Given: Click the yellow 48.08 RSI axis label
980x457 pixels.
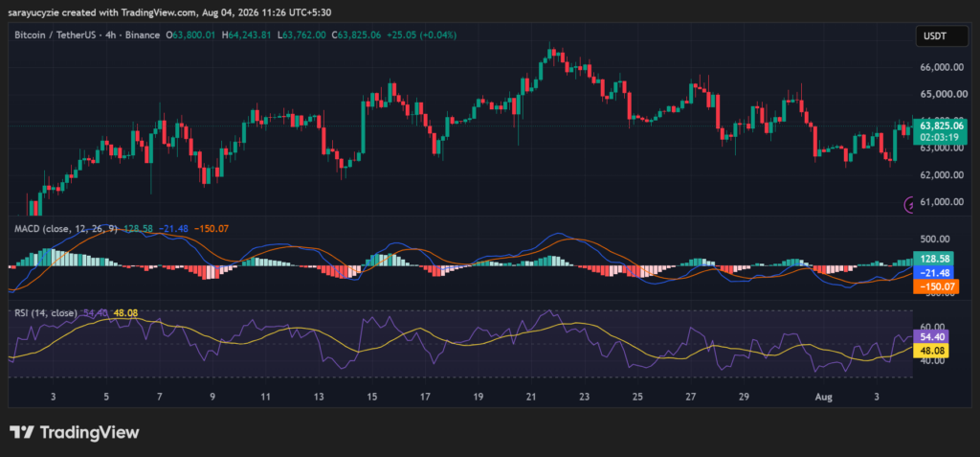Looking at the screenshot, I should [x=931, y=351].
